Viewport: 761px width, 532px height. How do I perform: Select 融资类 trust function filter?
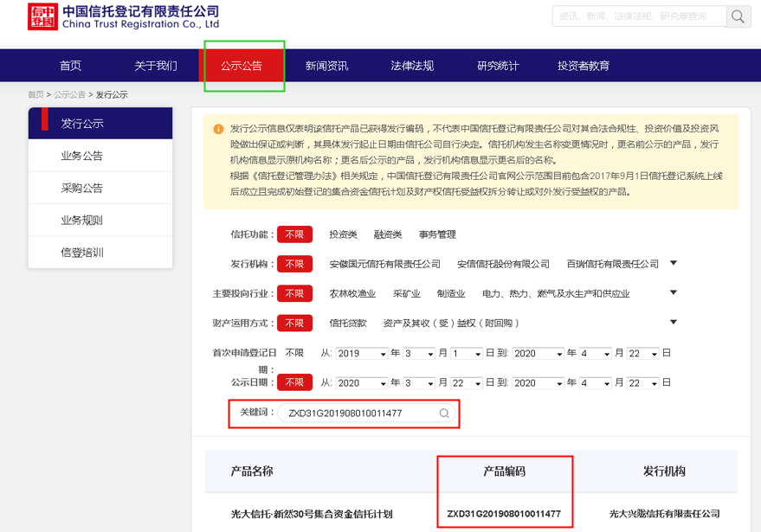point(388,234)
